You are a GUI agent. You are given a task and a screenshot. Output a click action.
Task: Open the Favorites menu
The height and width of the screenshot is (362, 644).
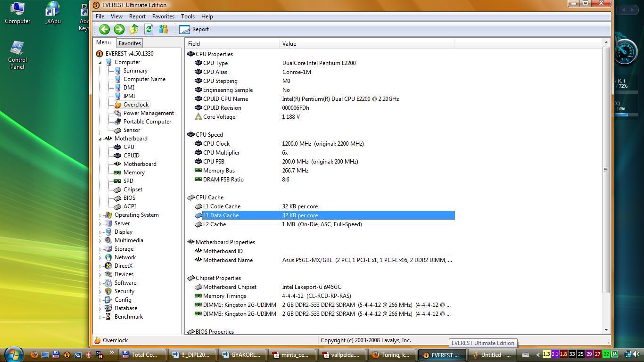point(163,16)
